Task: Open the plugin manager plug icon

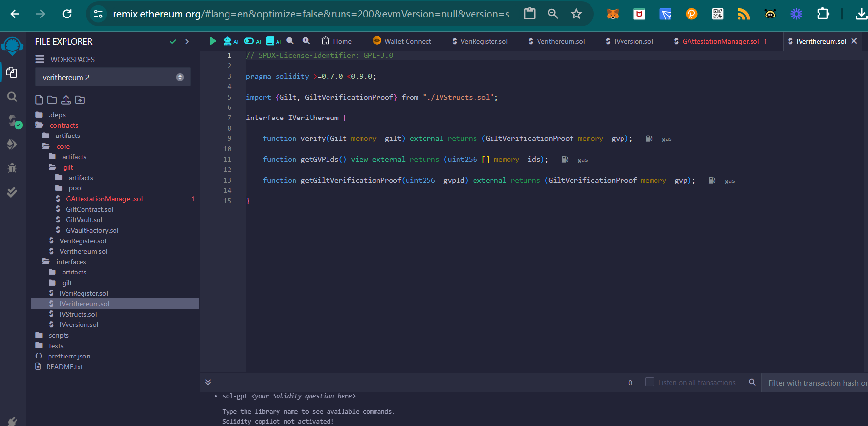Action: 12,422
